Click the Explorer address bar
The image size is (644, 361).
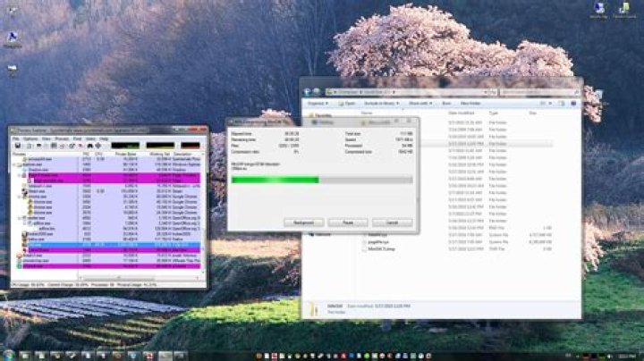click(407, 92)
